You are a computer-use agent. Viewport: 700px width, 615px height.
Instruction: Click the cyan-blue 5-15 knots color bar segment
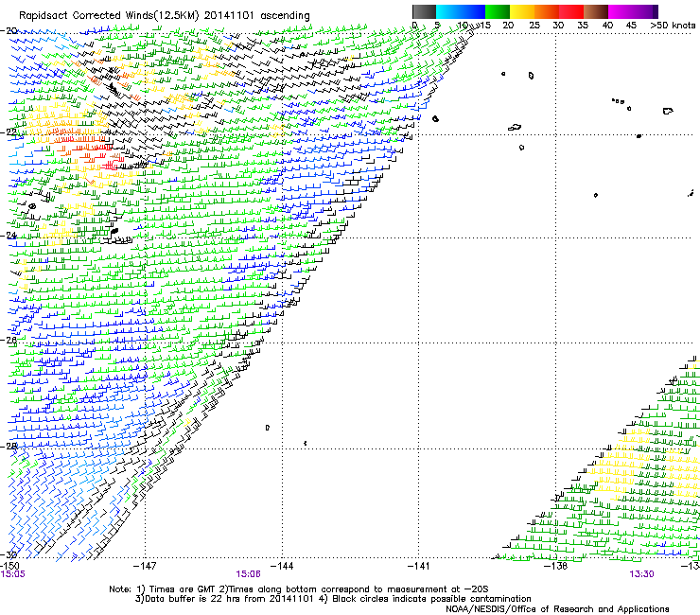tap(461, 11)
